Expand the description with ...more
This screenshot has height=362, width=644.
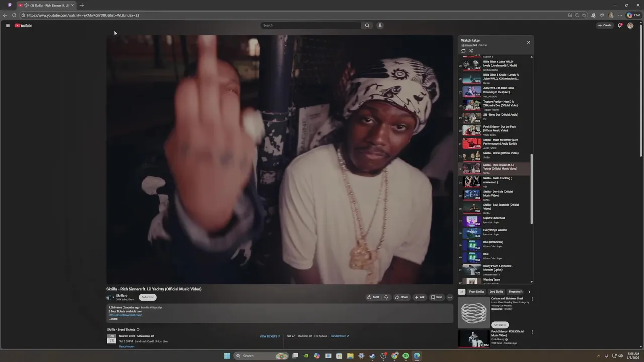[113, 319]
